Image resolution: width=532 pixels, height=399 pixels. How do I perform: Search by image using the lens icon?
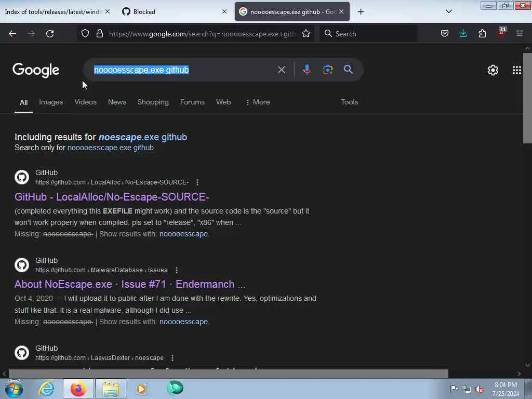[x=327, y=70]
